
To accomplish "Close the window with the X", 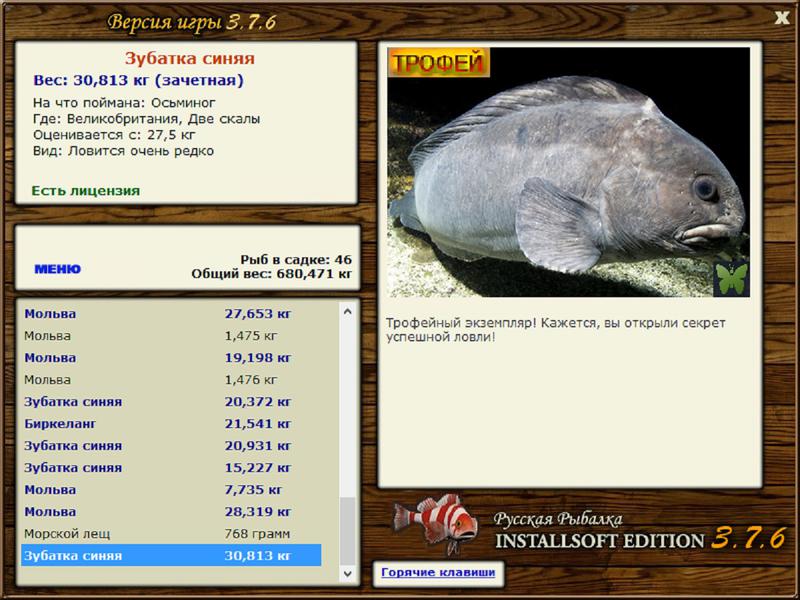I will point(782,18).
